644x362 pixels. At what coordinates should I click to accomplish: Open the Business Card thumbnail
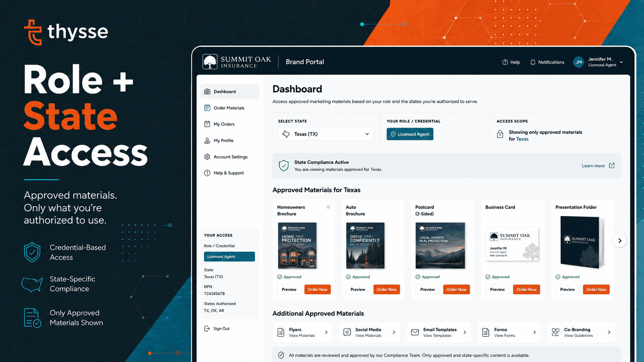click(x=512, y=244)
